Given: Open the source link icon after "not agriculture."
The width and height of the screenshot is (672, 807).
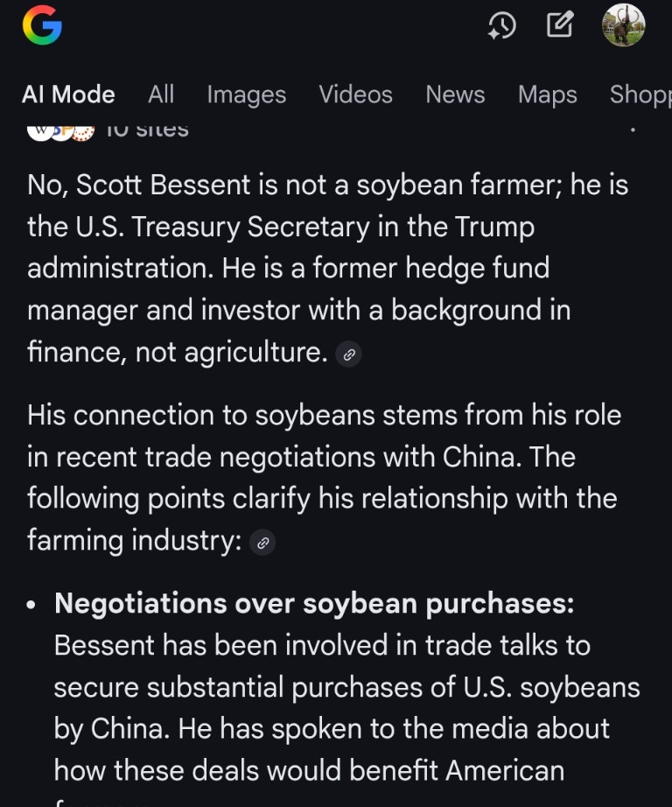Looking at the screenshot, I should pos(348,354).
